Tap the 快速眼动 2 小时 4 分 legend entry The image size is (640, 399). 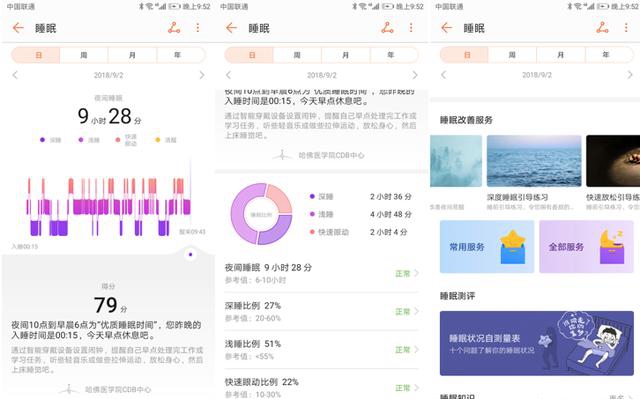[x=359, y=232]
